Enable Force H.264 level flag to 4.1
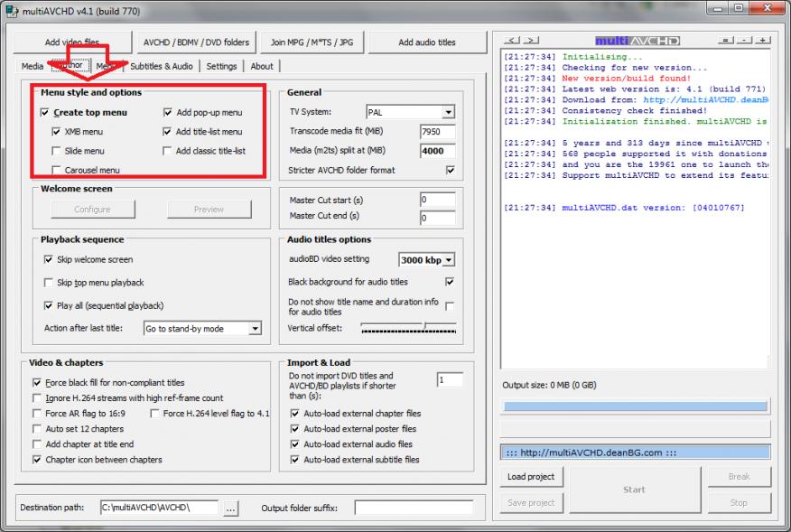This screenshot has height=532, width=791. 155,414
